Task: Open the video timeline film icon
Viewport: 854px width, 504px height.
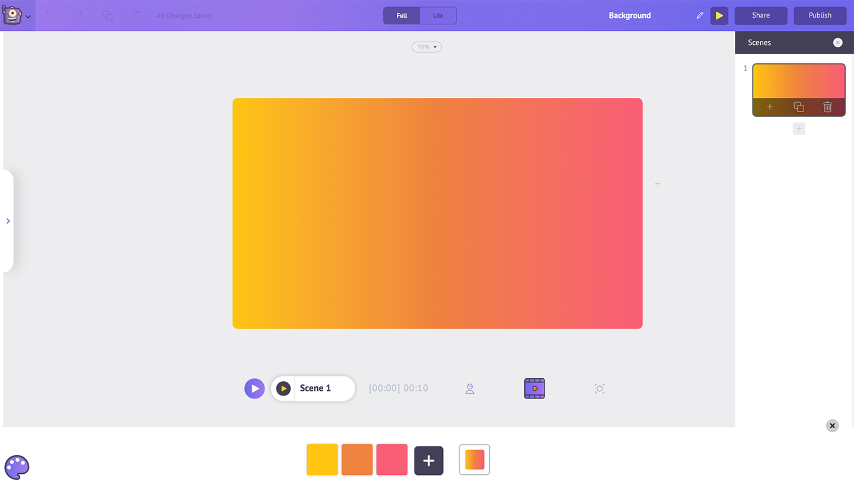Action: click(x=534, y=388)
